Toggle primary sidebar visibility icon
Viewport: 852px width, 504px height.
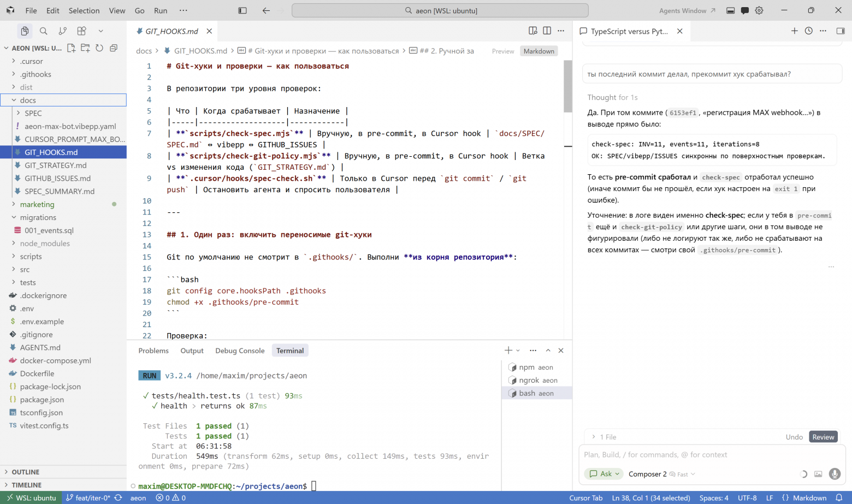(242, 10)
